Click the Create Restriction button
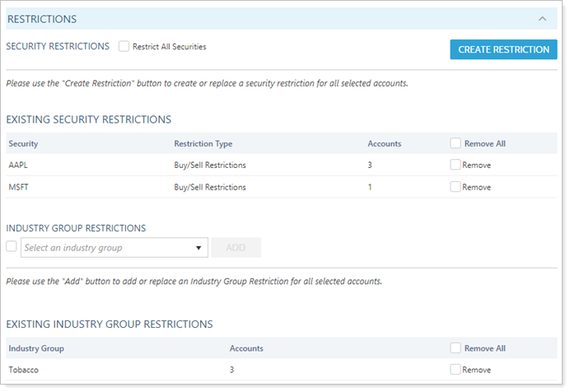This screenshot has width=570, height=392. tap(503, 49)
